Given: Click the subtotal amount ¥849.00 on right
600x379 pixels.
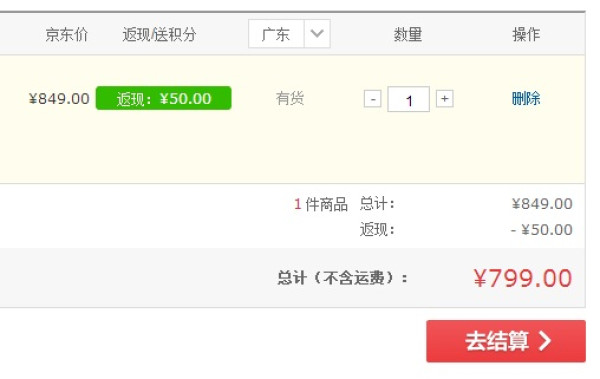Looking at the screenshot, I should pos(542,204).
